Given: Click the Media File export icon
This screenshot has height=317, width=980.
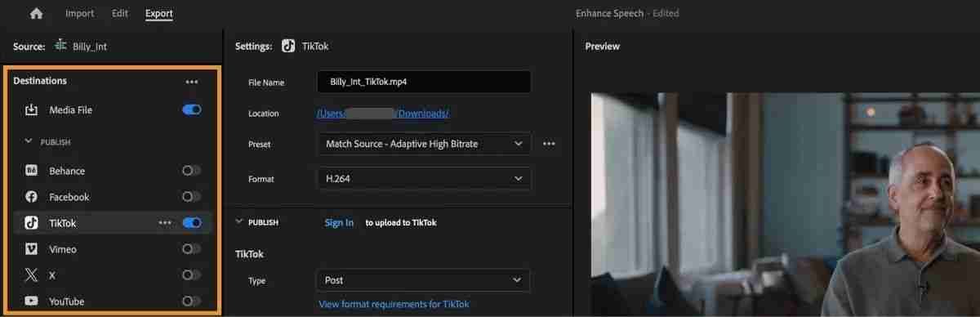Looking at the screenshot, I should click(32, 109).
